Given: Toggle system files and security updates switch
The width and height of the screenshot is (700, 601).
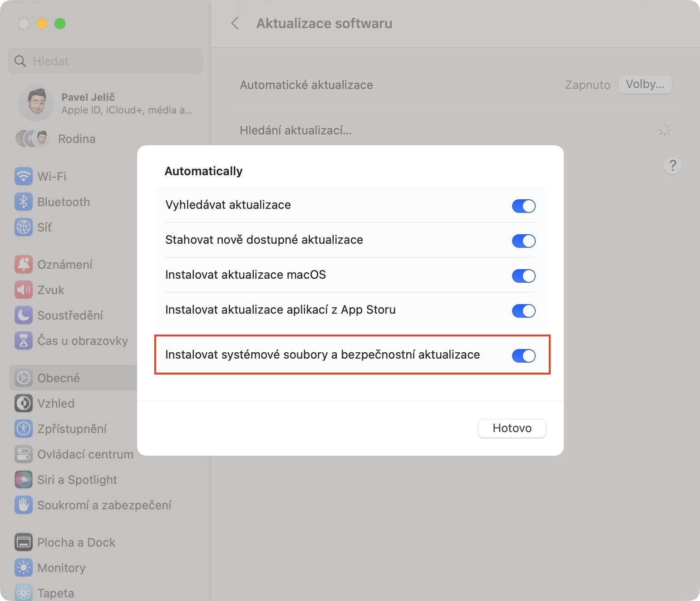Looking at the screenshot, I should coord(523,356).
